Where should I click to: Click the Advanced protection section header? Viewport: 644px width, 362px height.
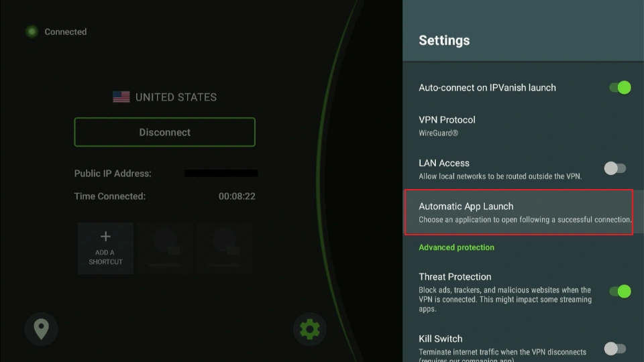point(456,247)
